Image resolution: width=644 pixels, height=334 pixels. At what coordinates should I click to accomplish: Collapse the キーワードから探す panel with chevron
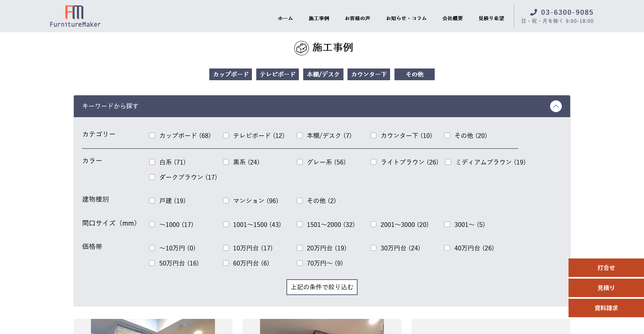(x=555, y=106)
